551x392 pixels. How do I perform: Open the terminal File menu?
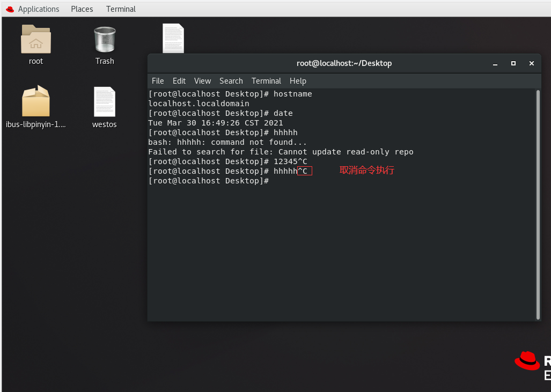[x=158, y=81]
